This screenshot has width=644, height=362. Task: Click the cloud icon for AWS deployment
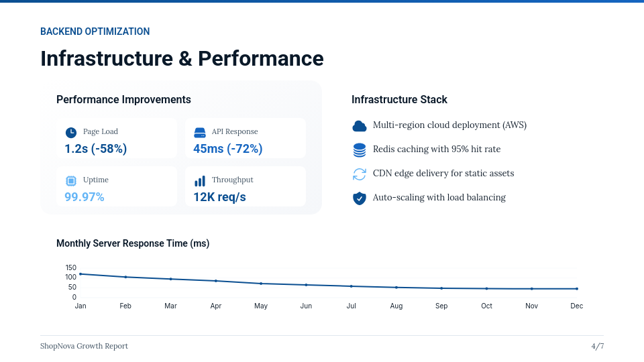(360, 125)
